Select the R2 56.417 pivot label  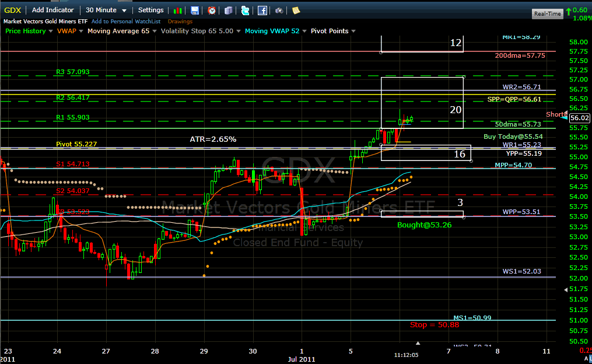coord(73,97)
